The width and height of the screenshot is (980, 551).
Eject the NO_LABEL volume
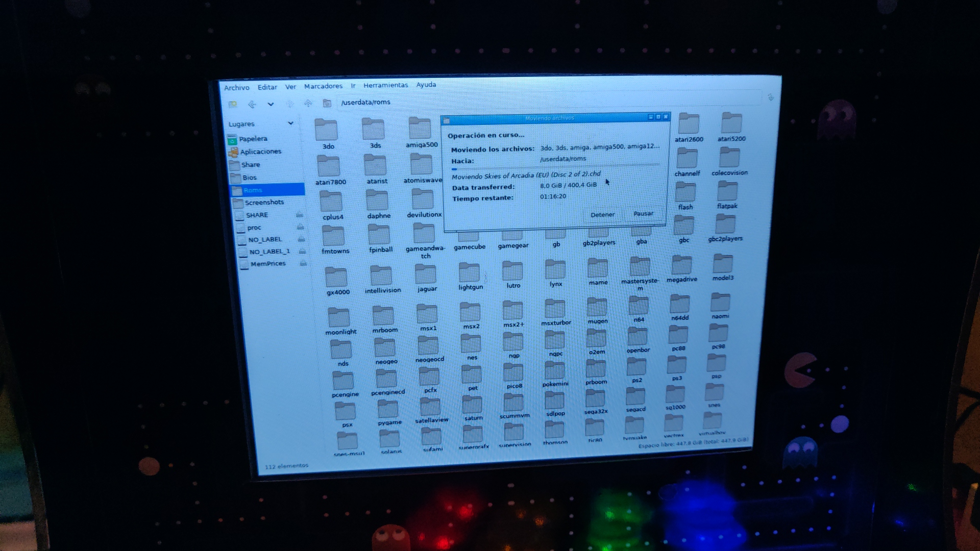tap(302, 239)
